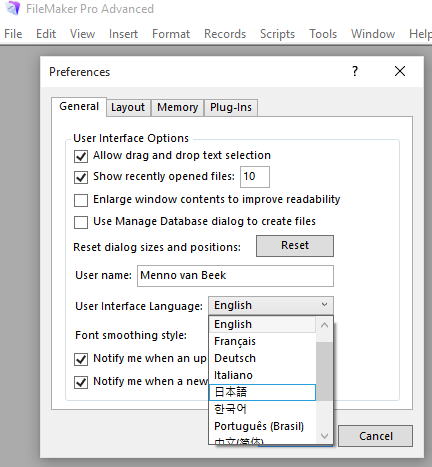Close the Preferences dialog
The image size is (432, 467).
tap(400, 71)
